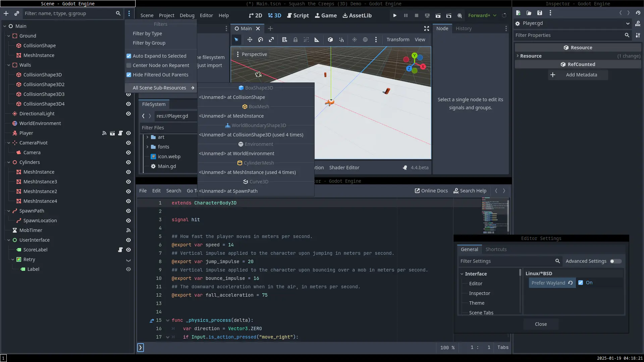Screen dimensions: 644x362
Task: Switch to the Shortcuts tab
Action: point(496,249)
